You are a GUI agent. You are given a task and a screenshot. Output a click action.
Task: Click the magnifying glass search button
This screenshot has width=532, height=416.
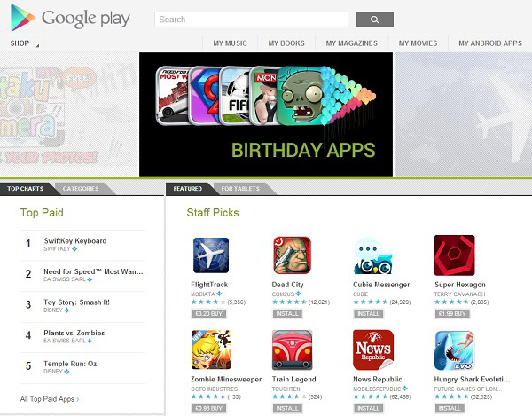click(x=375, y=20)
